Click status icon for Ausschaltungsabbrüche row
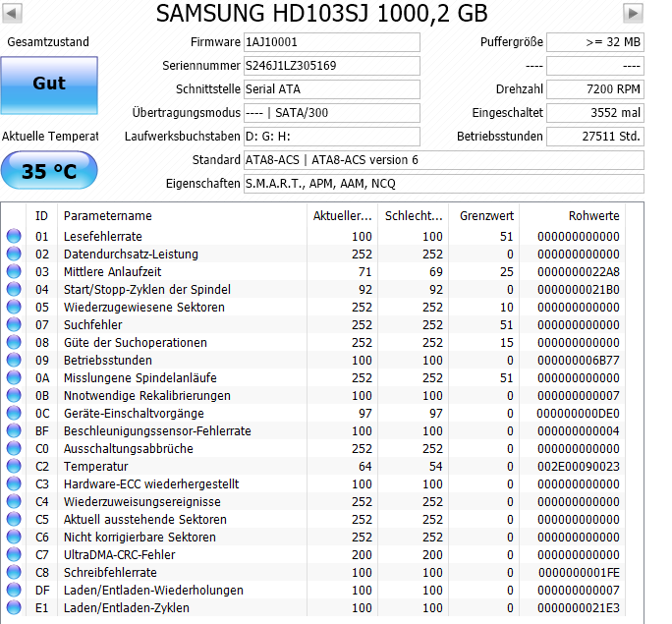The image size is (672, 624). coord(14,448)
